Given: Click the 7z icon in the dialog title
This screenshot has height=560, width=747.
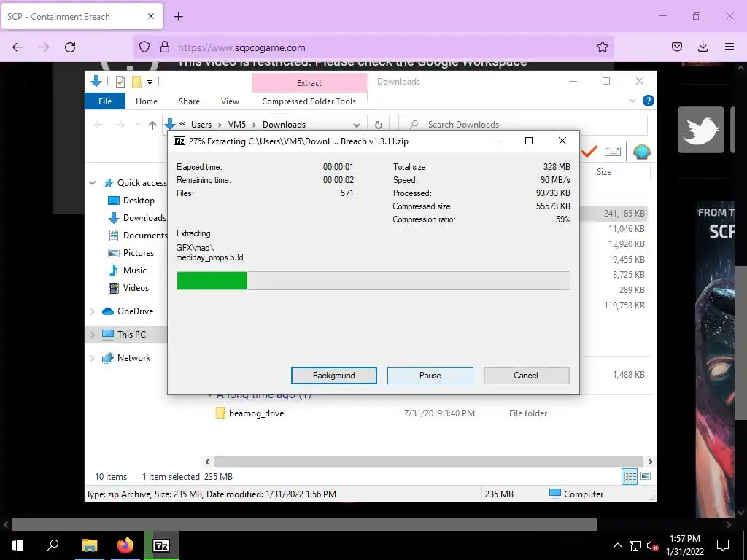Looking at the screenshot, I should pyautogui.click(x=179, y=141).
